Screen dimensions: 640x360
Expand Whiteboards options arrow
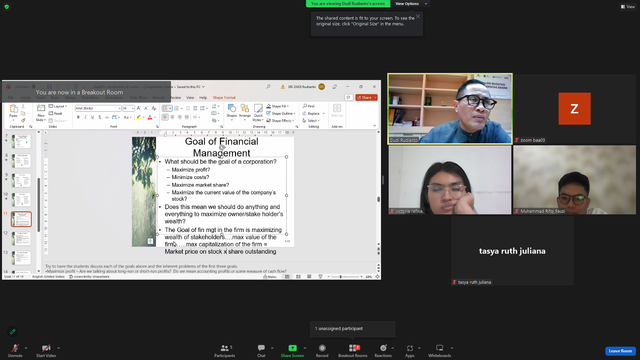tap(452, 348)
